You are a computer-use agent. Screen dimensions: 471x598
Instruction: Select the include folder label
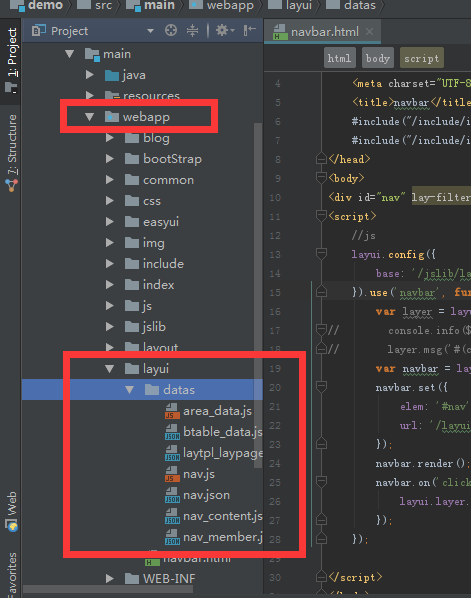163,264
